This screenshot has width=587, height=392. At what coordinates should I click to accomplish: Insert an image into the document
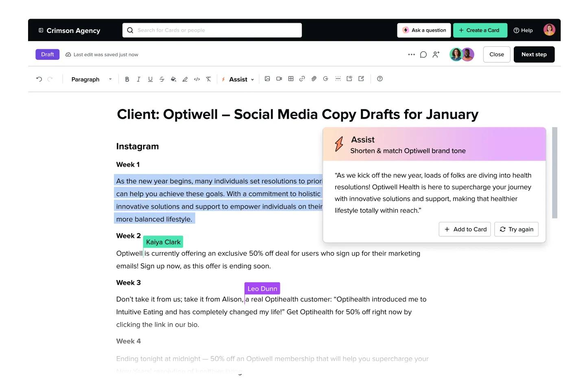267,78
